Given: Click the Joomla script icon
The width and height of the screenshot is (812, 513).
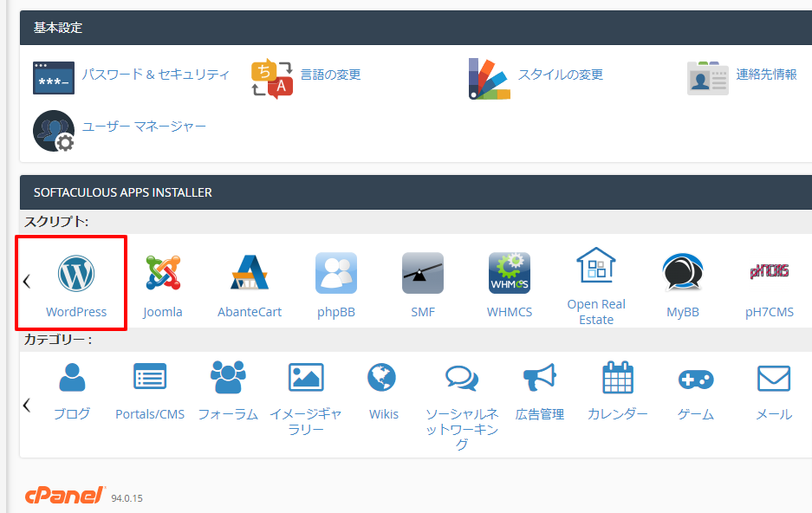Looking at the screenshot, I should point(163,273).
